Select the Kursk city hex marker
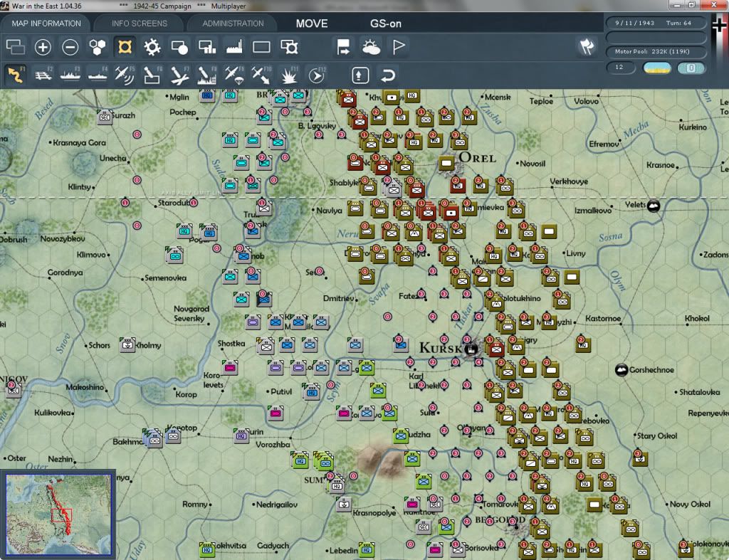The width and height of the screenshot is (729, 560). tap(471, 348)
